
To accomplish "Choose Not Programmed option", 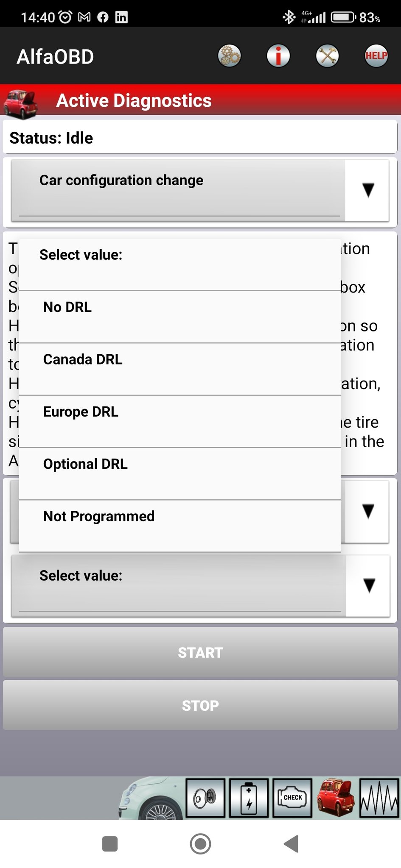I will (180, 526).
